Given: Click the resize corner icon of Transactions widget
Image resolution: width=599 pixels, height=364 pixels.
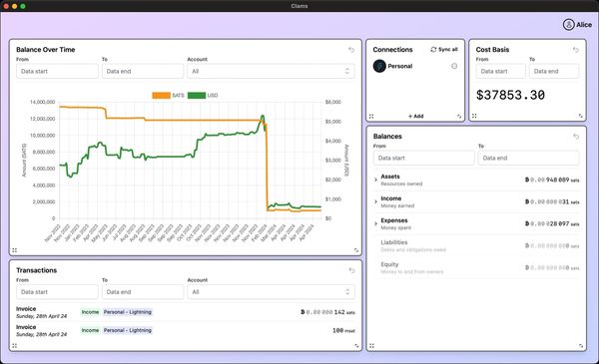Looking at the screenshot, I should (x=356, y=346).
